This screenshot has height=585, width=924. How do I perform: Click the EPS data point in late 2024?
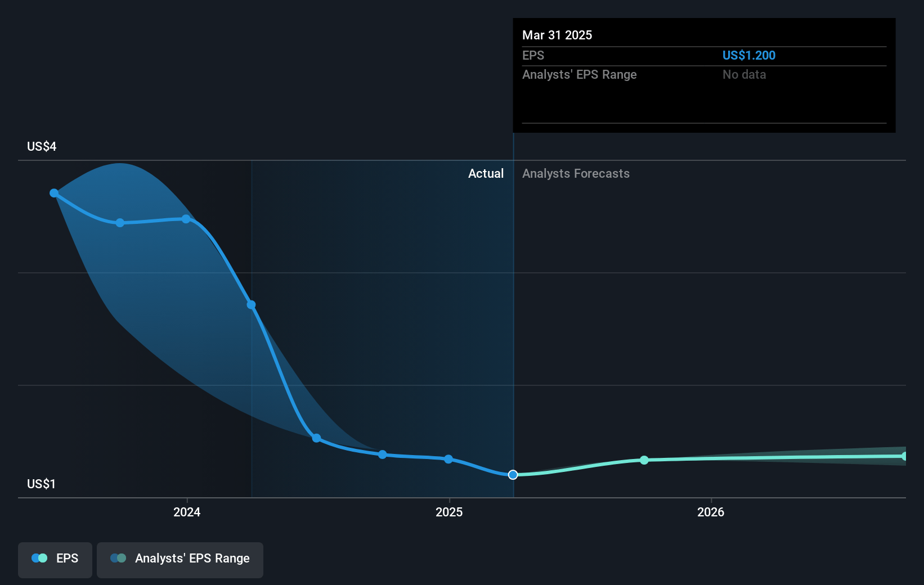[x=383, y=454]
